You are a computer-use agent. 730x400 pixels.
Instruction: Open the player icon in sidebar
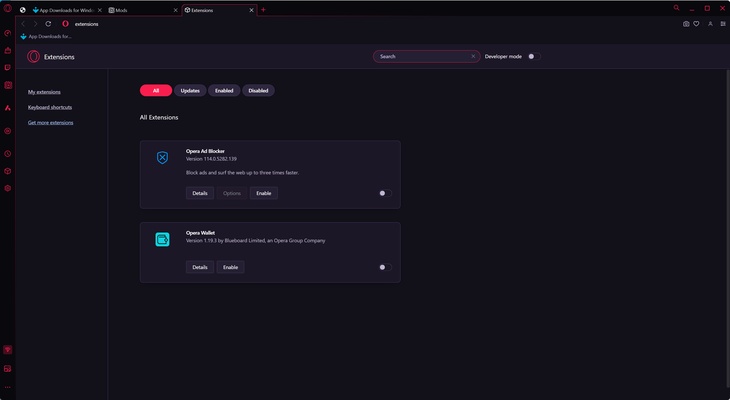click(x=7, y=131)
